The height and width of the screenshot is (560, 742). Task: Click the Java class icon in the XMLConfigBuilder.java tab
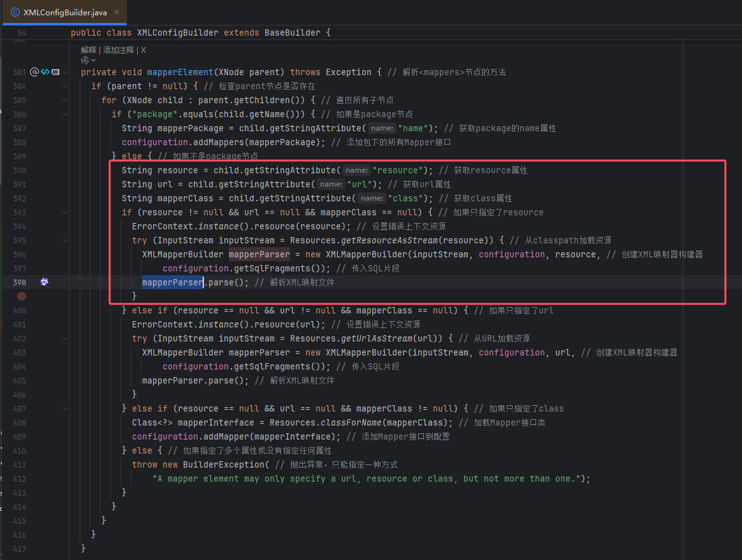pos(15,12)
